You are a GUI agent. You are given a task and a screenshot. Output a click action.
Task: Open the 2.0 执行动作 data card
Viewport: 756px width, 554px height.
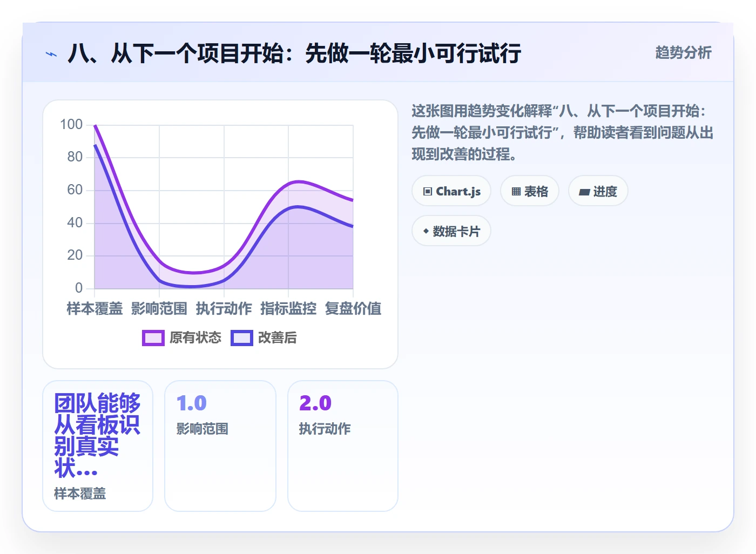click(343, 446)
